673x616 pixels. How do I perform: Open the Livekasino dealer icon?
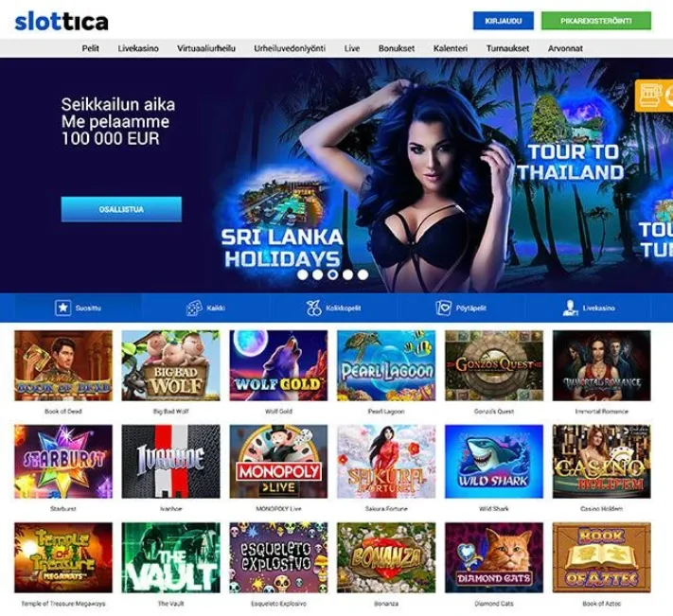click(x=570, y=308)
